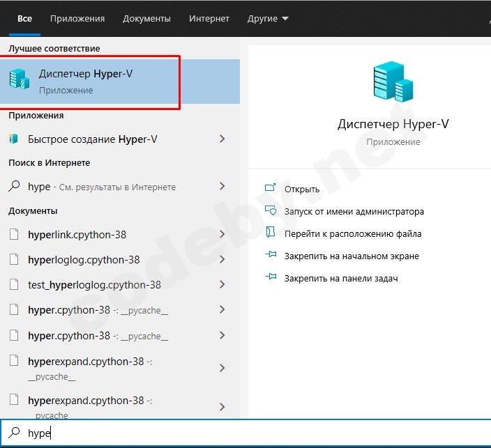This screenshot has width=491, height=448.
Task: Click the magnifier icon beside hype web result
Action: (14, 187)
